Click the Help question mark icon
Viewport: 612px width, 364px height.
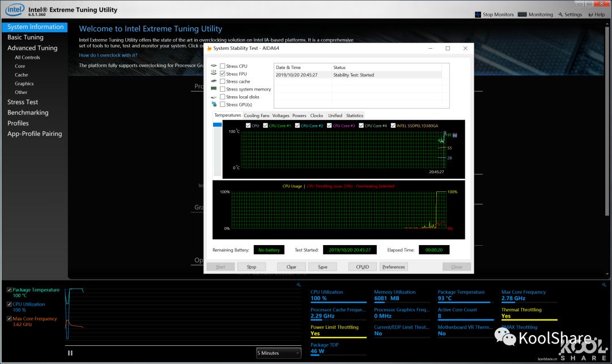(x=590, y=14)
